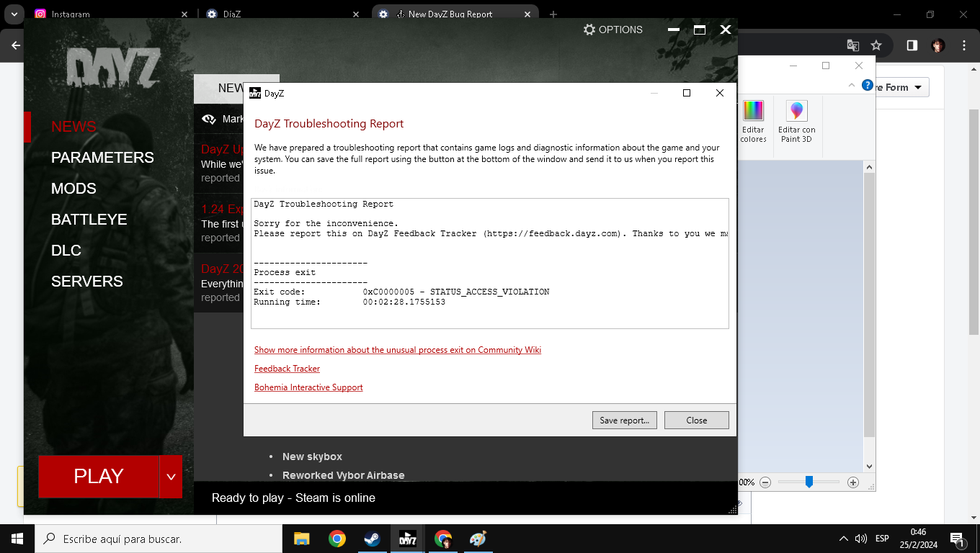Click the DayZ icon in the dialog title bar
Viewport: 980px width, 553px height.
tap(254, 93)
